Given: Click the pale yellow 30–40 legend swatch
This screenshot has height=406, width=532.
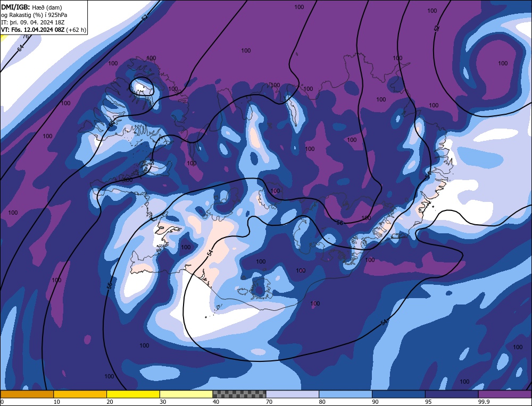Looking at the screenshot, I should [186, 394].
